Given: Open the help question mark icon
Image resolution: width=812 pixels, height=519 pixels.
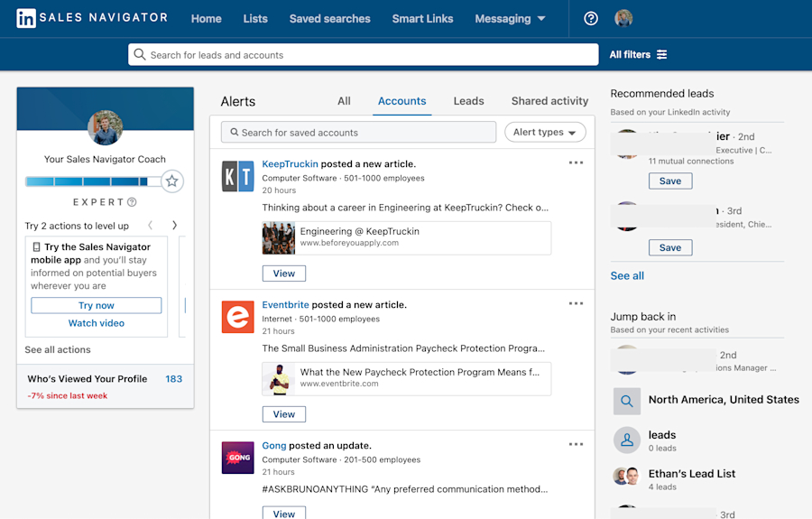Looking at the screenshot, I should tap(591, 19).
